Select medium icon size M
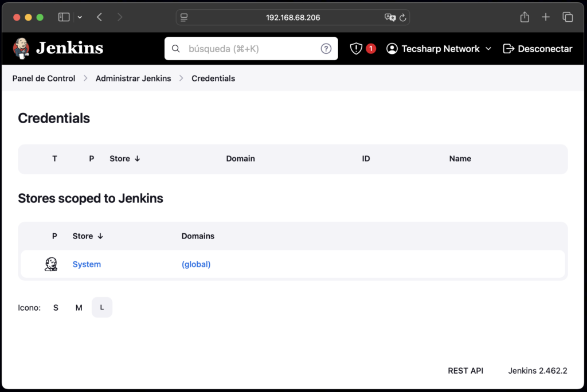This screenshot has width=587, height=392. coord(79,308)
